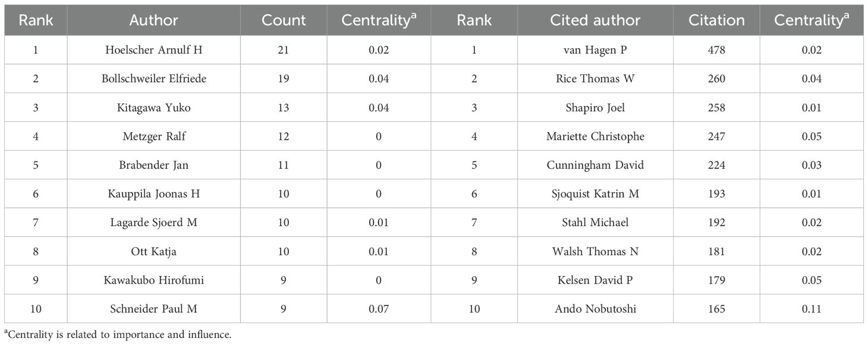Image resolution: width=868 pixels, height=345 pixels.
Task: Click the Schneider Paul M cell
Action: (153, 309)
